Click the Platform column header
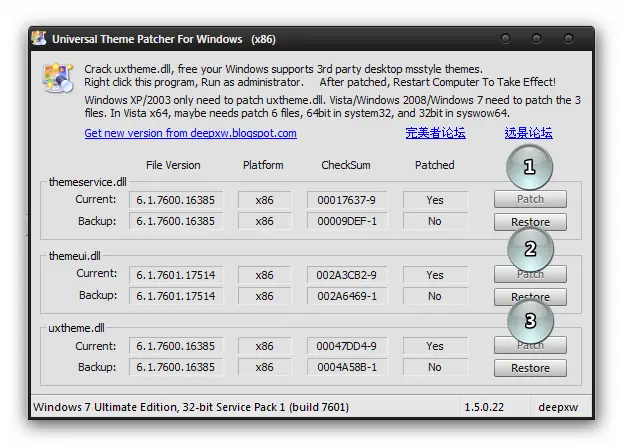The width and height of the screenshot is (622, 446). click(x=263, y=165)
